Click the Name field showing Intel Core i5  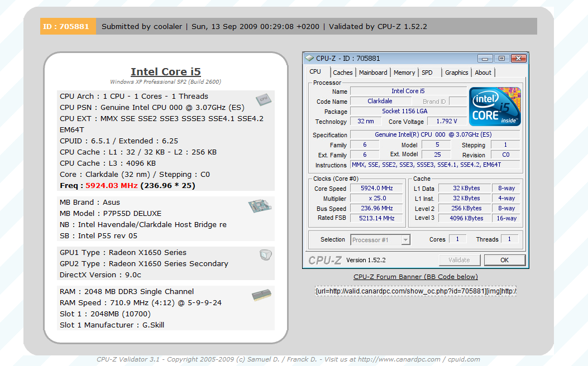[x=408, y=91]
